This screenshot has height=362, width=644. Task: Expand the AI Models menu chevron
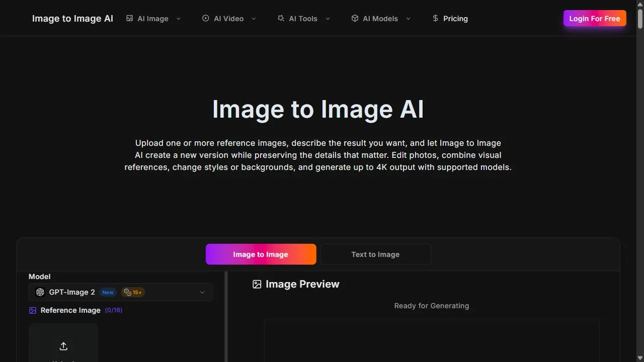pyautogui.click(x=408, y=19)
